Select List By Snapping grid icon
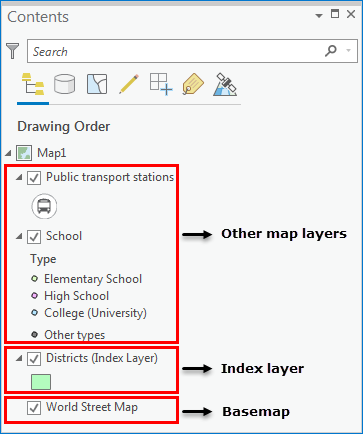The width and height of the screenshot is (363, 434). 161,84
